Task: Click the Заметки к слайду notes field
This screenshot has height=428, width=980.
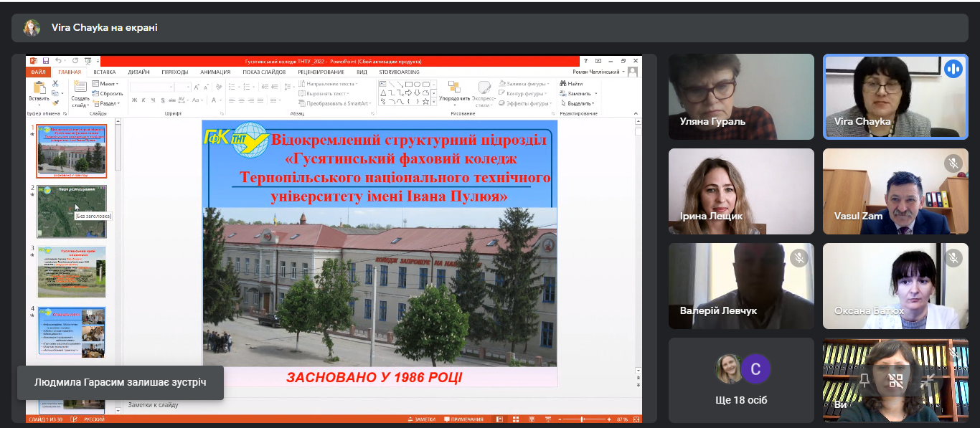Action: coord(154,405)
